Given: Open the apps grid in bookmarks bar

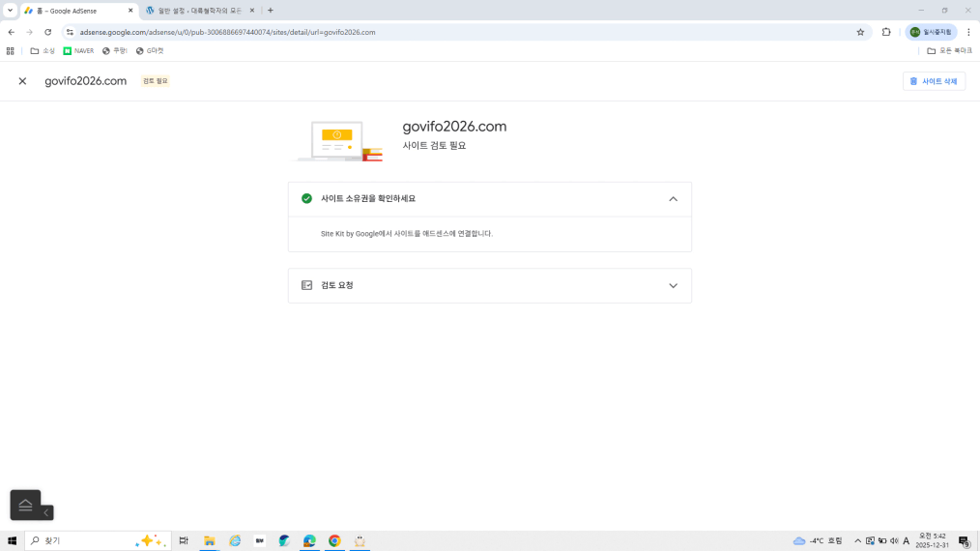Looking at the screenshot, I should click(10, 51).
